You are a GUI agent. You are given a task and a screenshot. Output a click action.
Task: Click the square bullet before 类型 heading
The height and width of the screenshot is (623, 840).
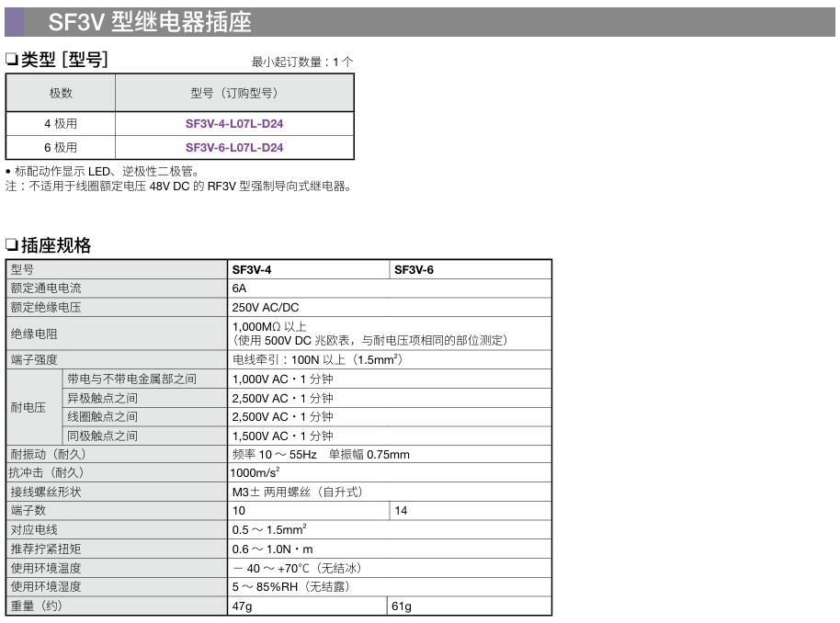point(12,61)
